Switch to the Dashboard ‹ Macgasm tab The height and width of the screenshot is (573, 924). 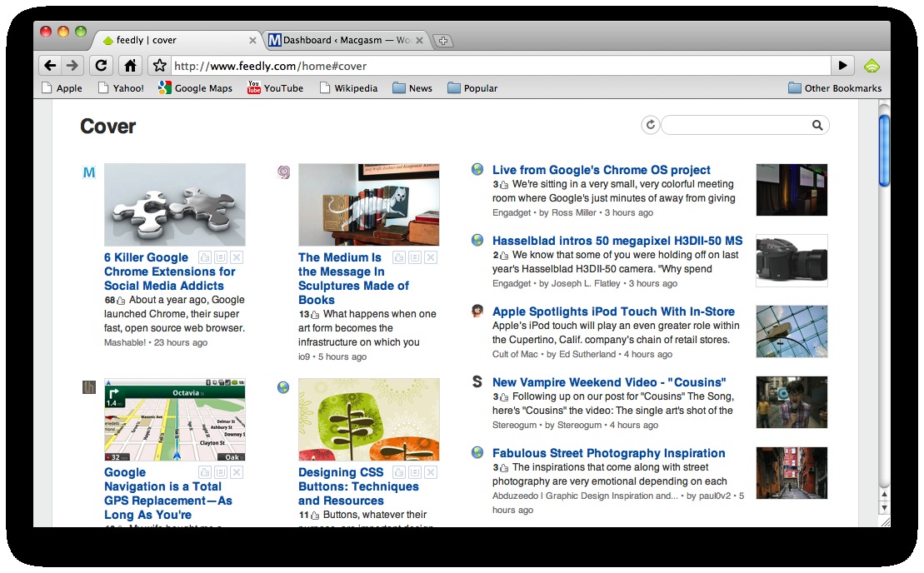pos(345,40)
